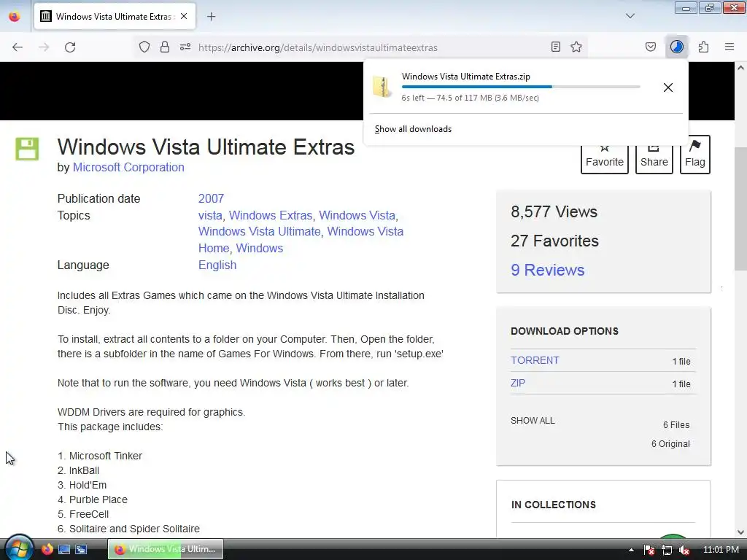The image size is (747, 560).
Task: Cancel the Windows Vista Ultimate Extras.zip download
Action: 668,87
